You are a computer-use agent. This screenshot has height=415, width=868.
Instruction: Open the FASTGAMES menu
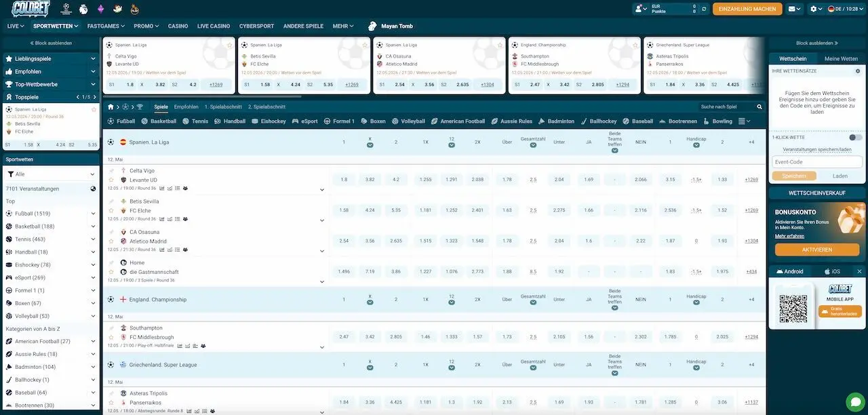click(106, 26)
